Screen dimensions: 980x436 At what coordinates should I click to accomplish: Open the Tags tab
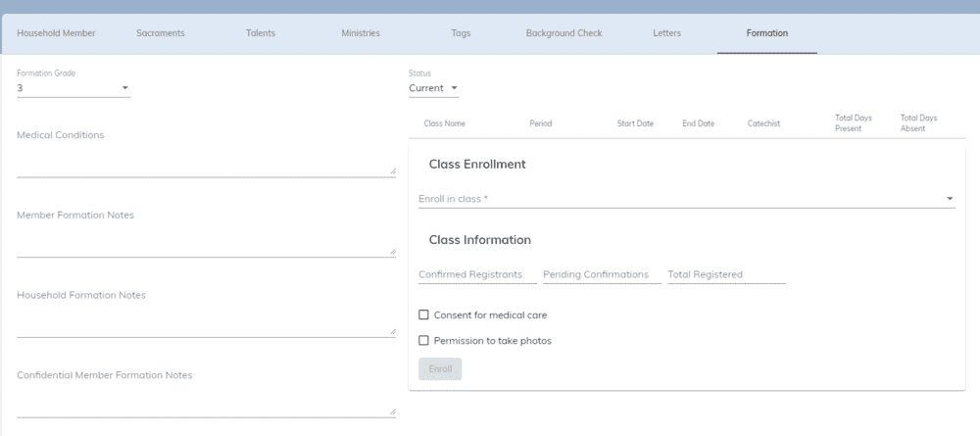[461, 33]
